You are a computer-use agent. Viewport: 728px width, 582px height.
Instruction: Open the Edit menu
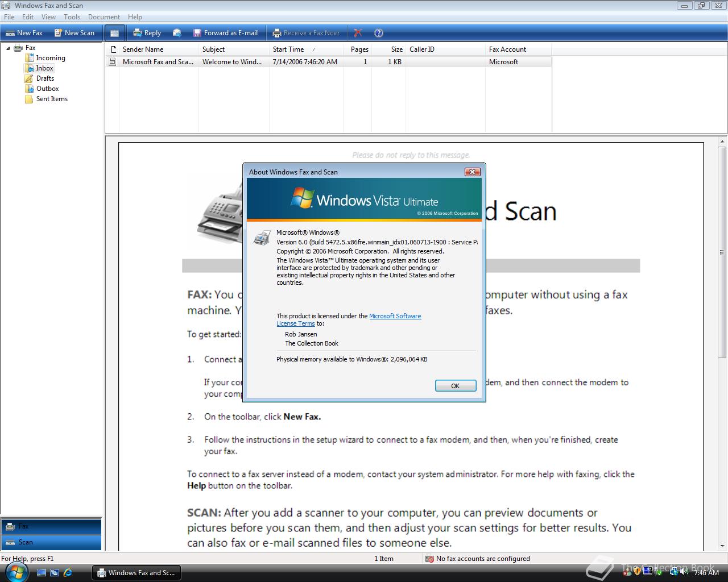click(x=28, y=17)
